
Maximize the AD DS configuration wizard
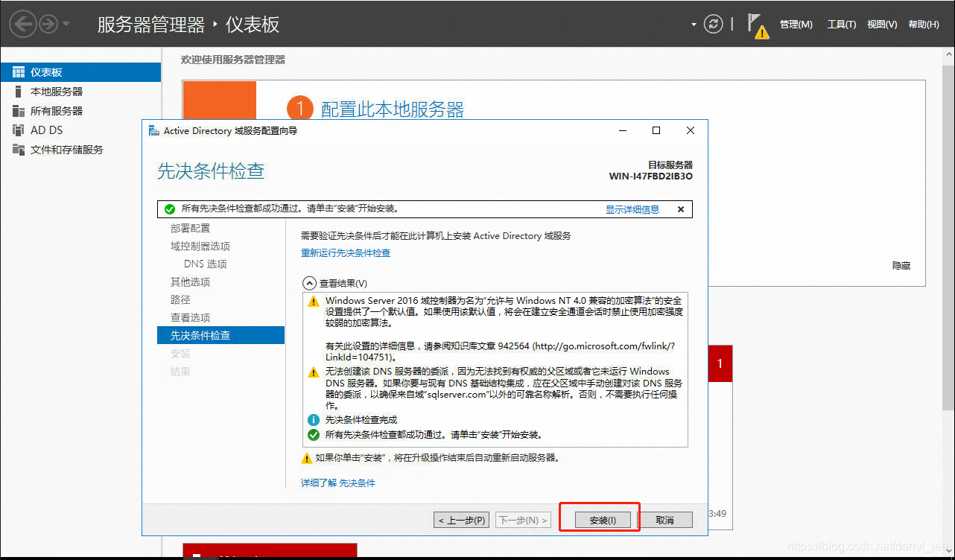(656, 130)
